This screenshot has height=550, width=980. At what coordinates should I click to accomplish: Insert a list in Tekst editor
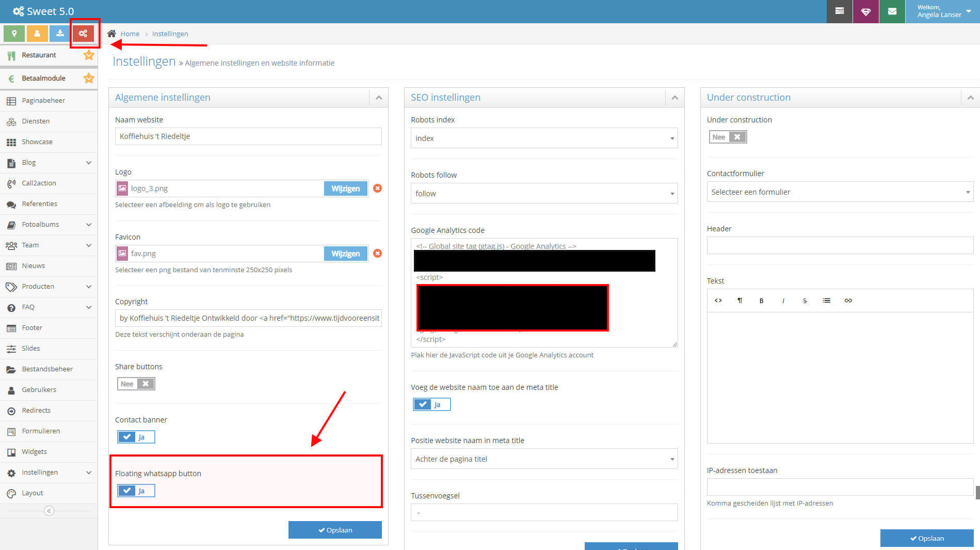click(826, 301)
